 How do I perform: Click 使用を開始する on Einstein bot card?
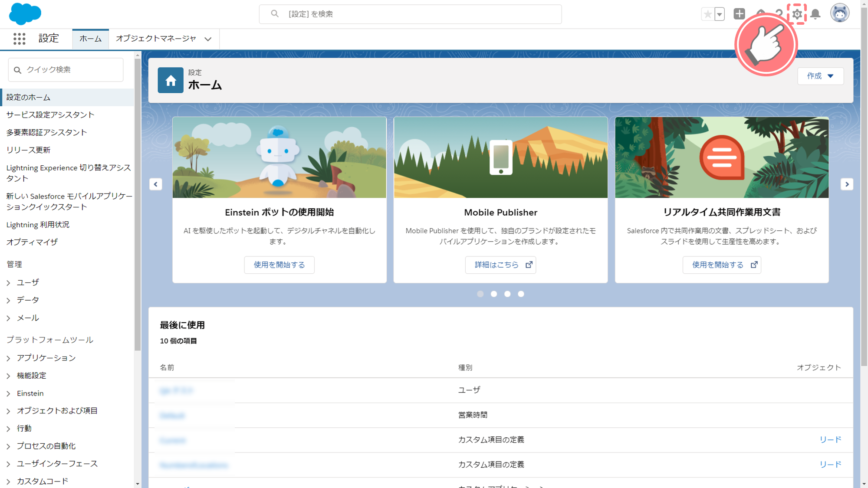pyautogui.click(x=279, y=265)
